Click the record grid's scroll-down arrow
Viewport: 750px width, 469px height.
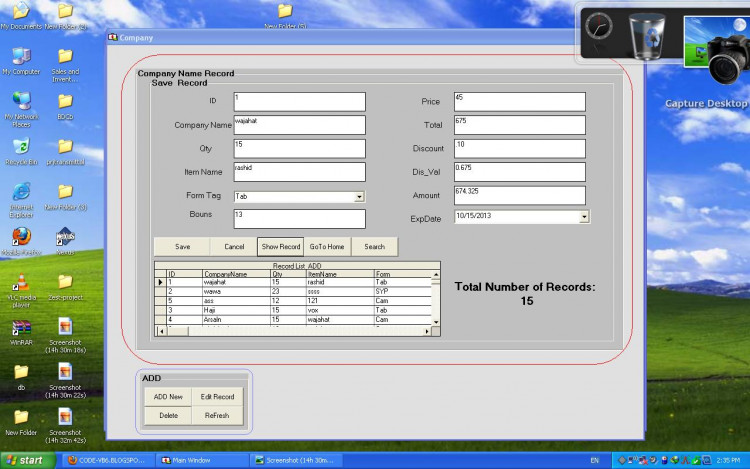[x=436, y=322]
